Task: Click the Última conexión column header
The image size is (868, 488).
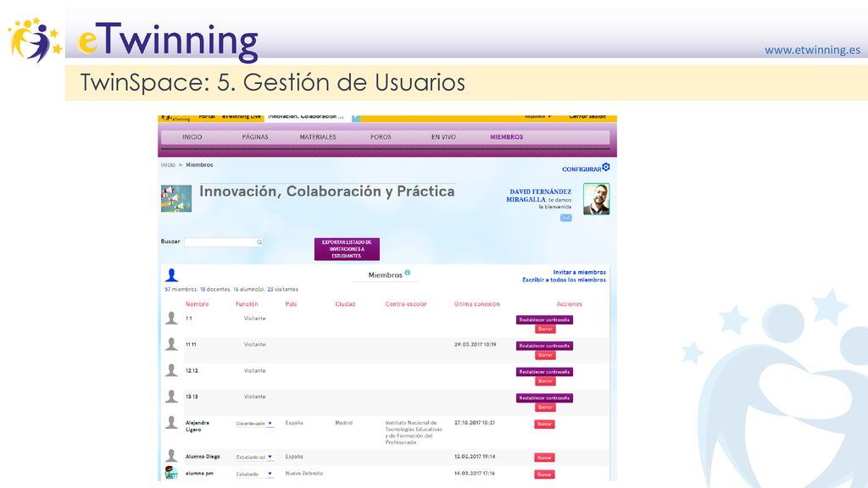Action: point(476,304)
